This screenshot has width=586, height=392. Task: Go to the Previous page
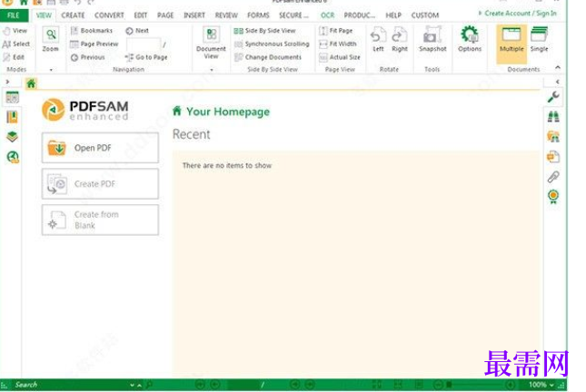click(88, 57)
